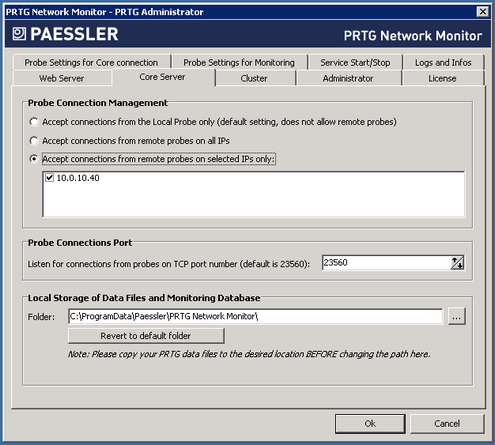The height and width of the screenshot is (445, 495).
Task: Confirm settings with the Ok button
Action: pyautogui.click(x=370, y=423)
